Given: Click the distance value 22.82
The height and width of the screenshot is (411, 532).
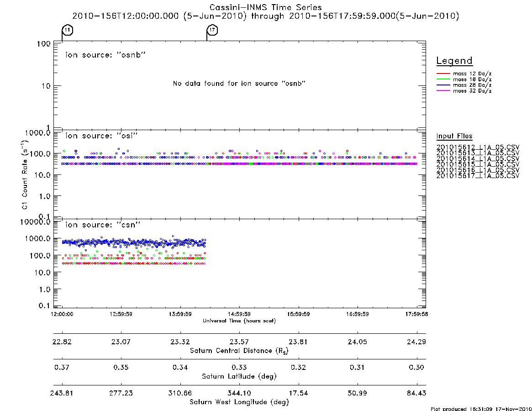Looking at the screenshot, I should point(62,342).
